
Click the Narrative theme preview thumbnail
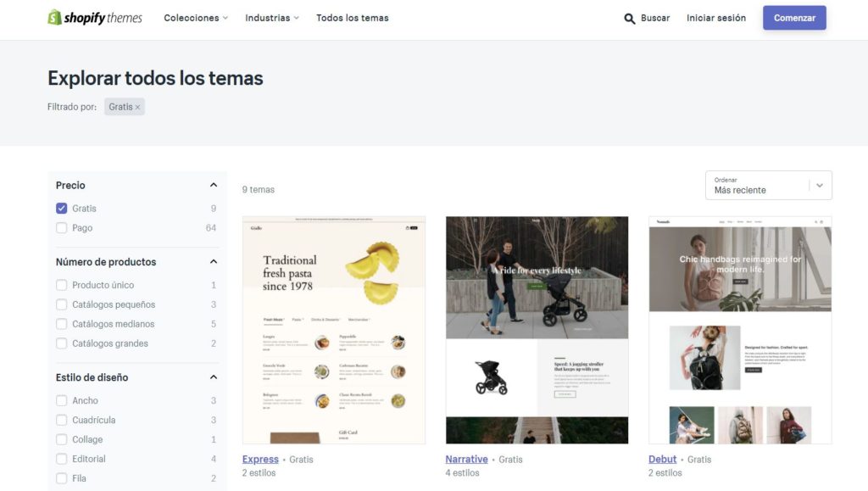pyautogui.click(x=537, y=330)
